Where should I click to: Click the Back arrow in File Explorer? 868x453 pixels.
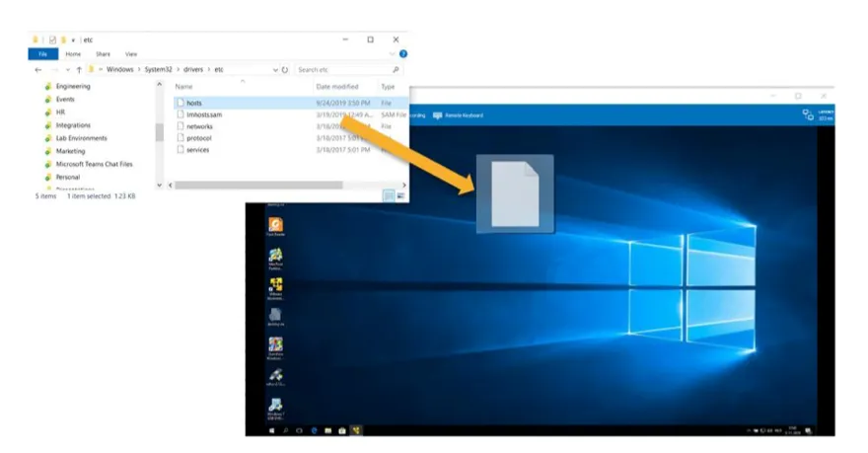38,70
